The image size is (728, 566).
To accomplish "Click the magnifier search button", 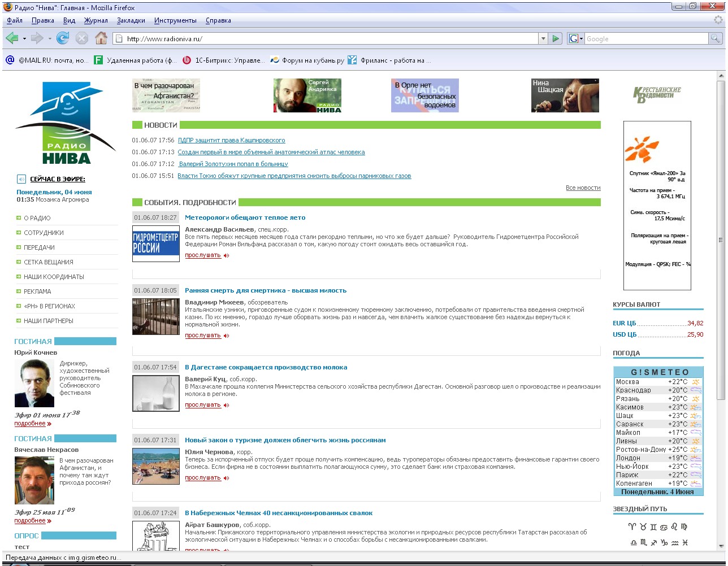I will pos(716,38).
